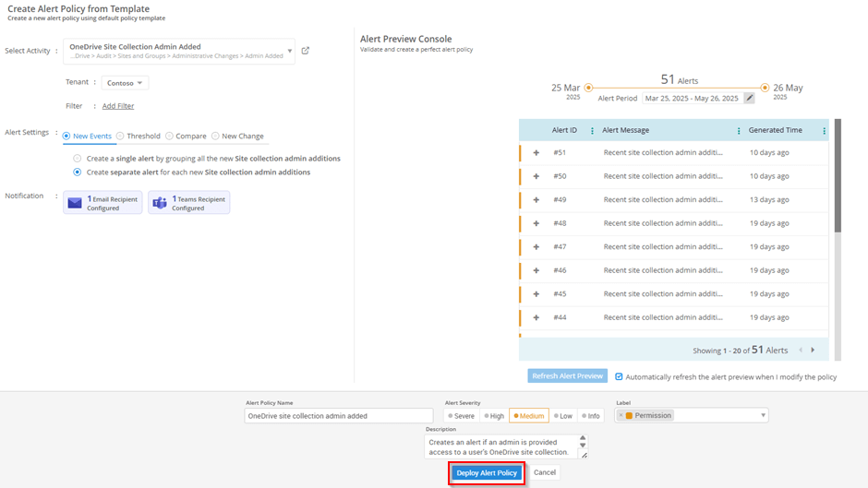868x488 pixels.
Task: Expand alert #47 row
Action: (536, 246)
